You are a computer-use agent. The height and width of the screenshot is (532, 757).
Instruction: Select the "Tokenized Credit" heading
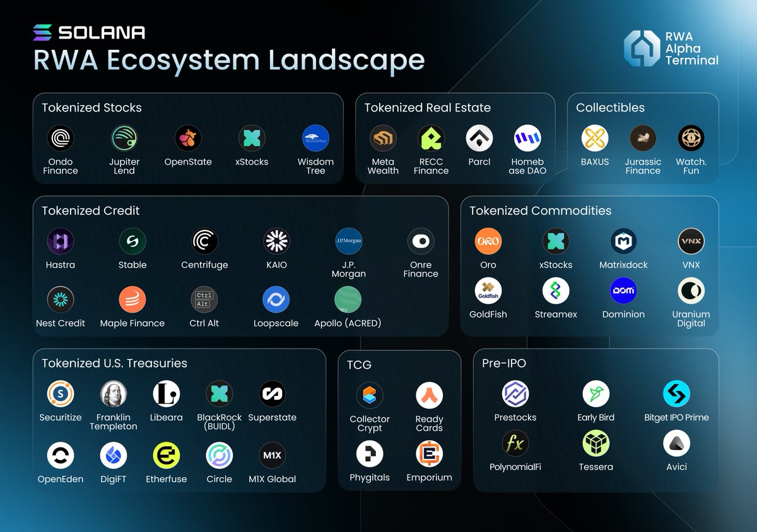(x=91, y=211)
